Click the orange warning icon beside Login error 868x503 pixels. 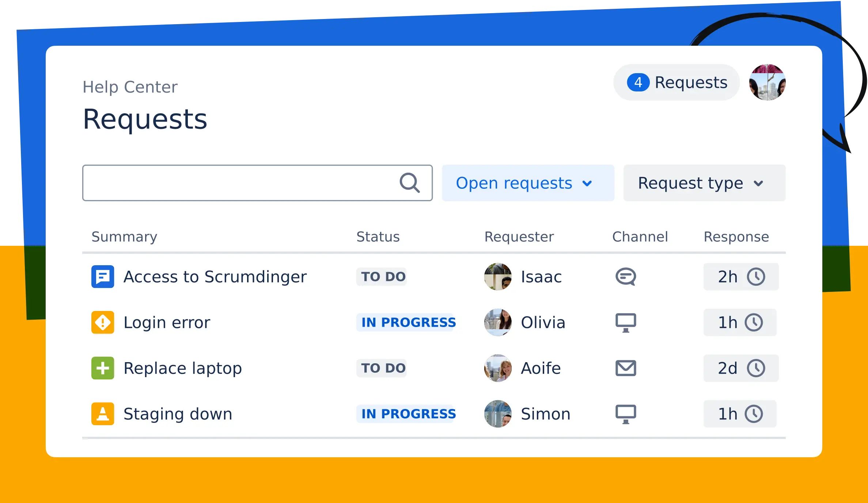pyautogui.click(x=103, y=322)
